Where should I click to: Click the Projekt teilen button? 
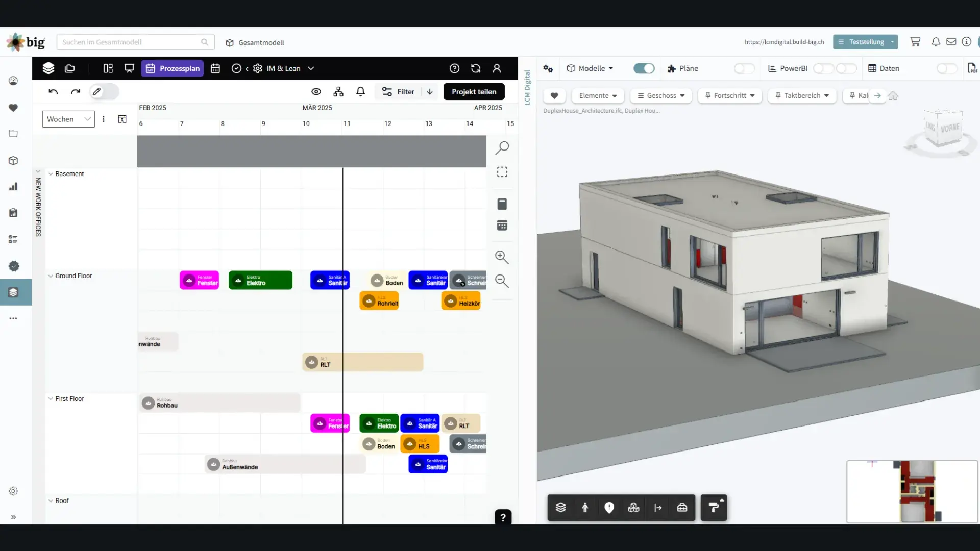tap(474, 92)
